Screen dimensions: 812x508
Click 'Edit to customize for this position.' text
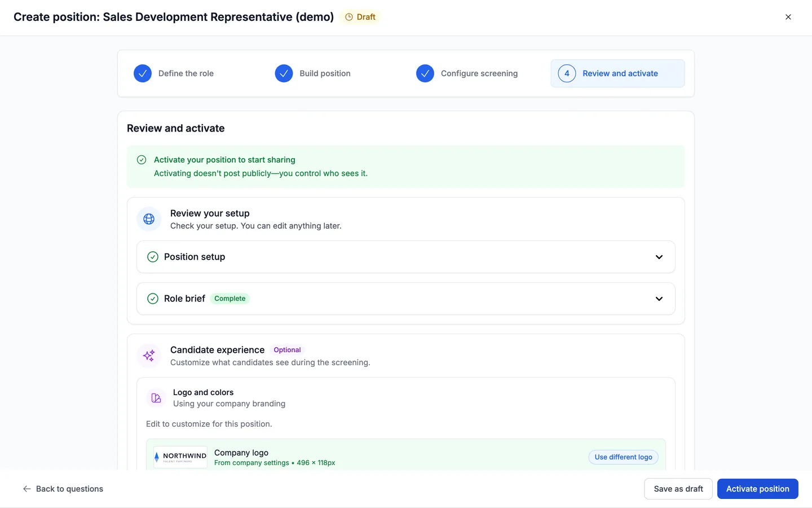point(209,424)
